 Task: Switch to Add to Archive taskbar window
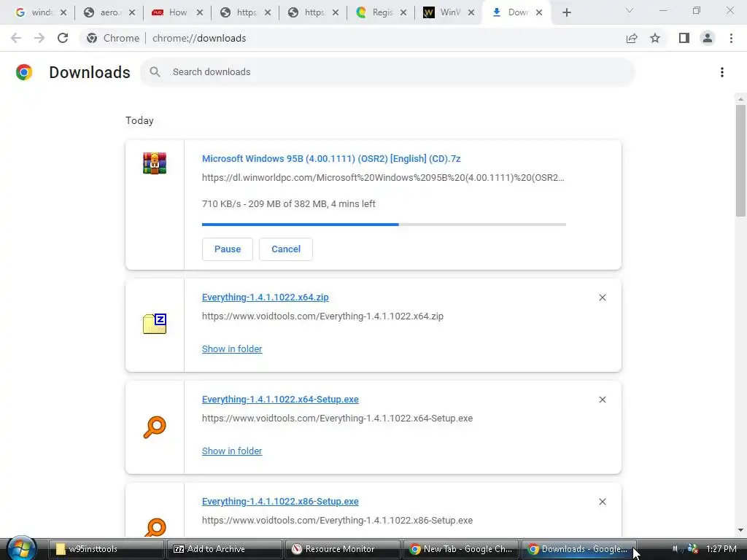coord(225,549)
